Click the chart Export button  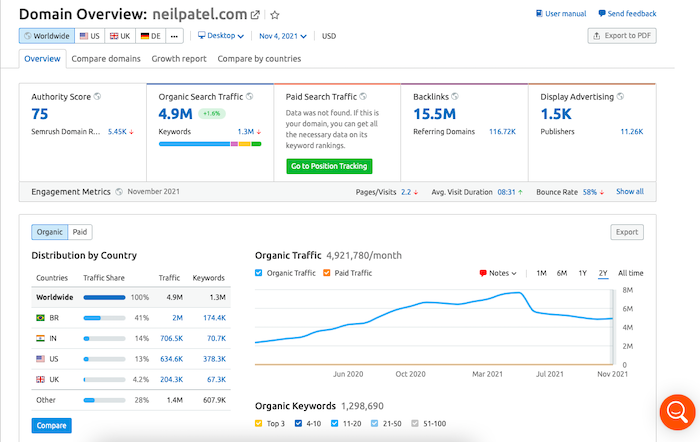(x=627, y=232)
